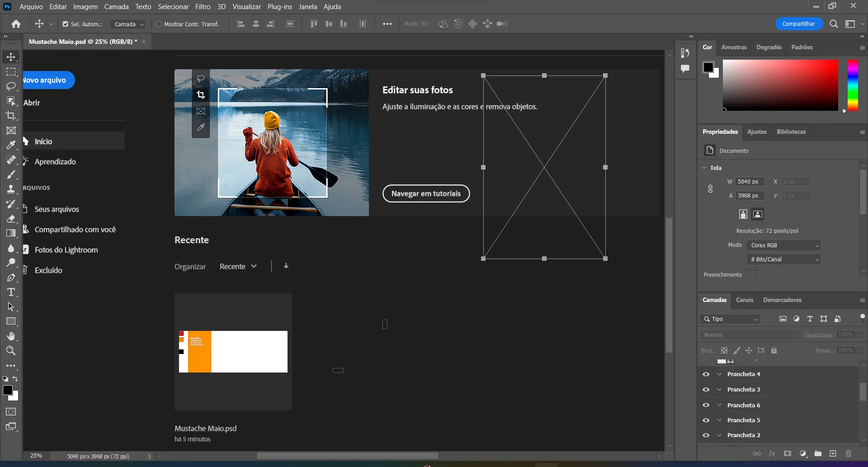This screenshot has width=868, height=467.
Task: Open the 8 Bits/Canal dropdown
Action: [x=783, y=259]
